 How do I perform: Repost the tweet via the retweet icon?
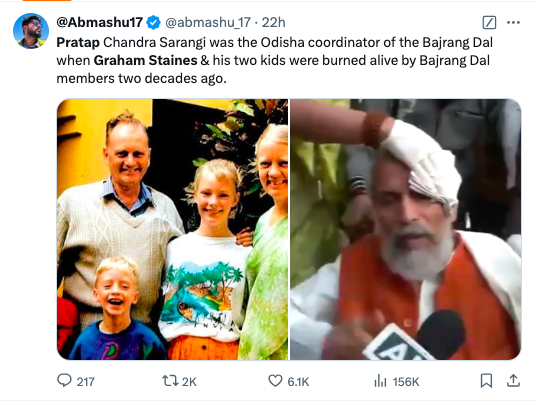tap(170, 380)
